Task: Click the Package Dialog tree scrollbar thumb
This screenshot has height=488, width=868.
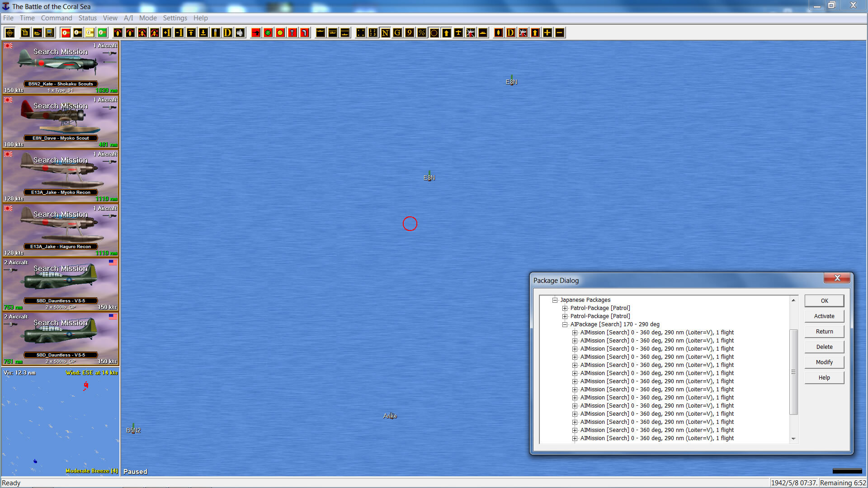Action: click(793, 371)
